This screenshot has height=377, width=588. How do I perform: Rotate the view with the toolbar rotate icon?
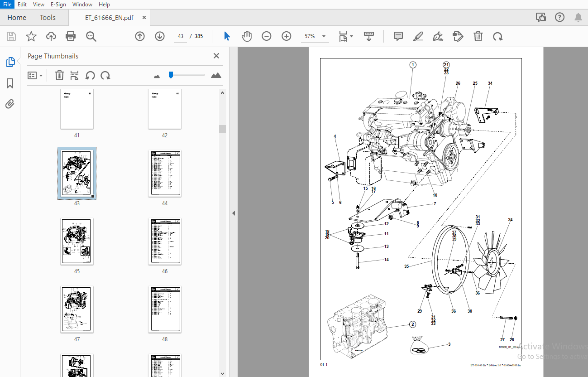point(498,36)
